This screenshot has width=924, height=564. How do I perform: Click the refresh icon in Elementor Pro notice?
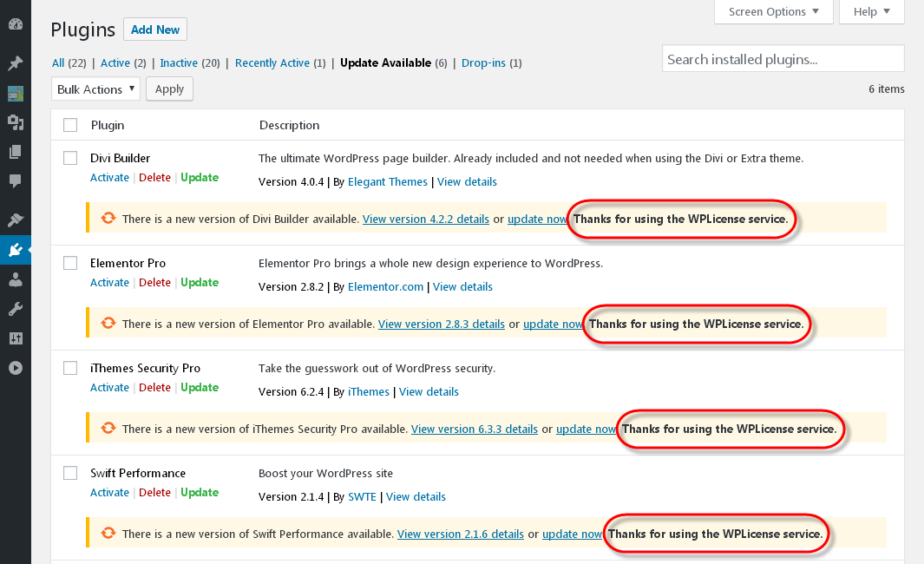[108, 323]
